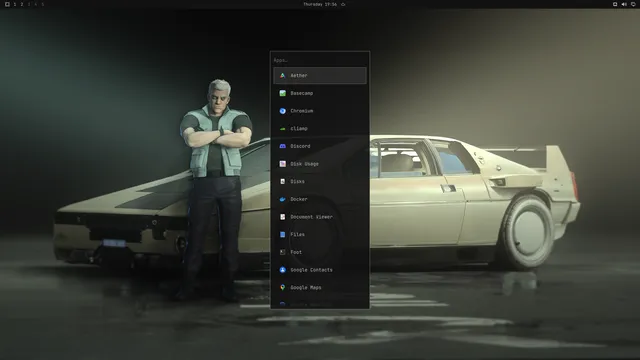Open the Disks utility icon

click(x=282, y=182)
